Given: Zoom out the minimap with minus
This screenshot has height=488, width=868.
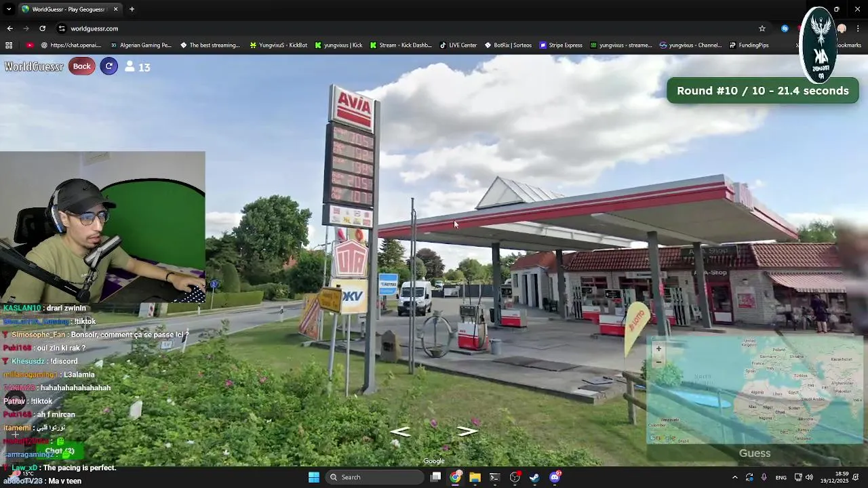Looking at the screenshot, I should coord(658,362).
